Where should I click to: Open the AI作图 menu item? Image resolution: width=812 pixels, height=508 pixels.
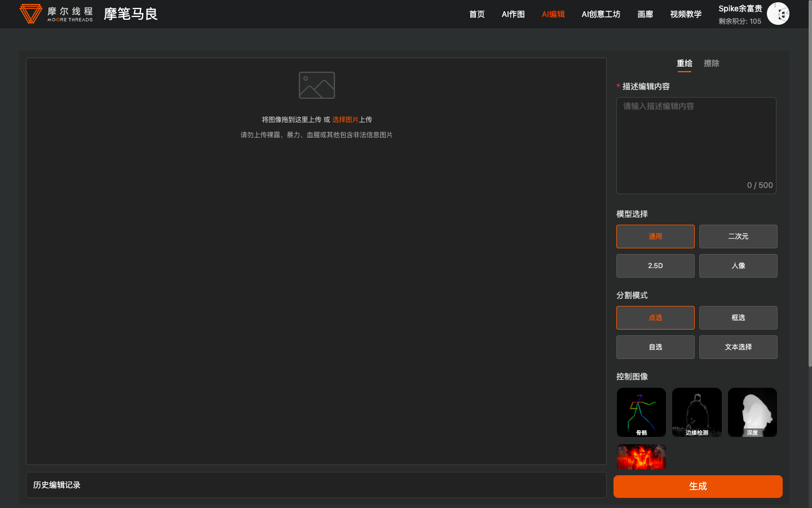point(513,14)
